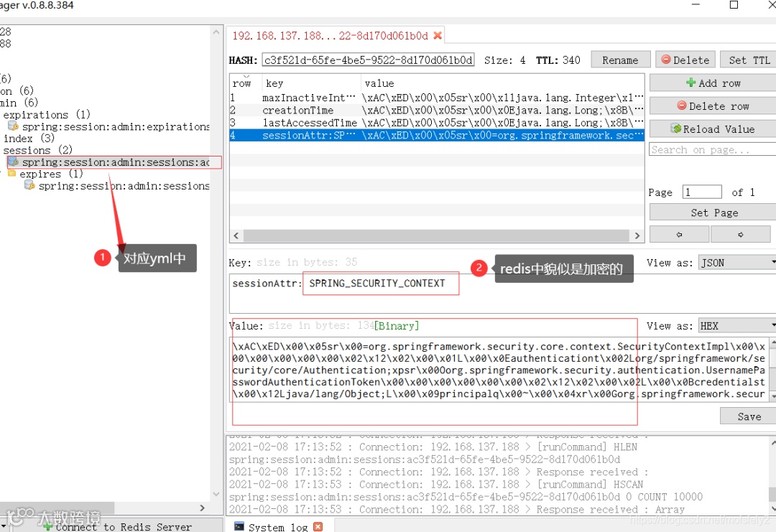Focus the Page number input
776x532 pixels.
point(702,192)
